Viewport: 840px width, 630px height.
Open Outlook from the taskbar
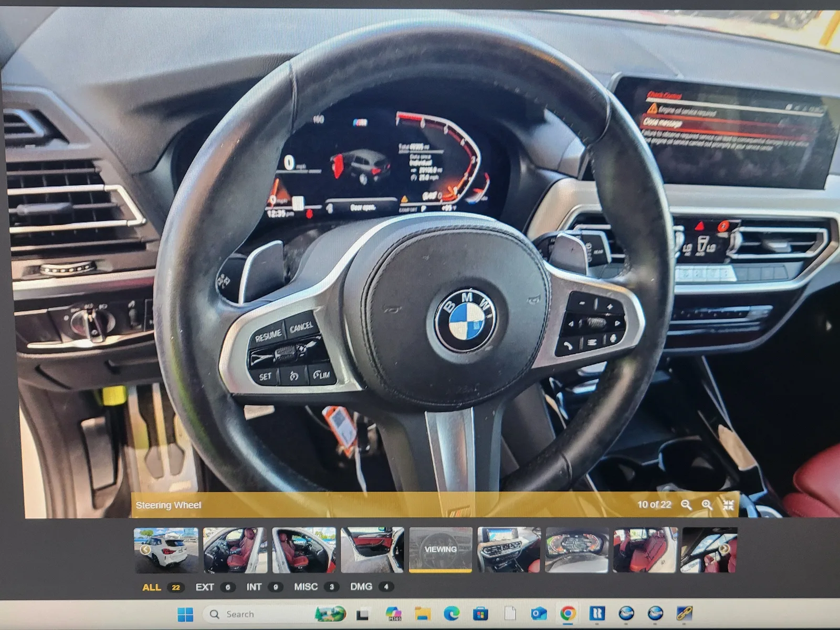539,613
